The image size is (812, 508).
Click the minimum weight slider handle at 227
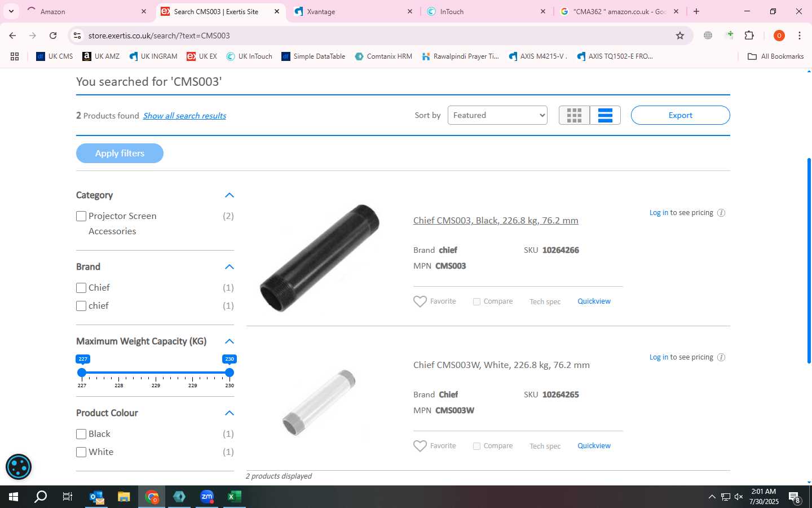pyautogui.click(x=82, y=373)
